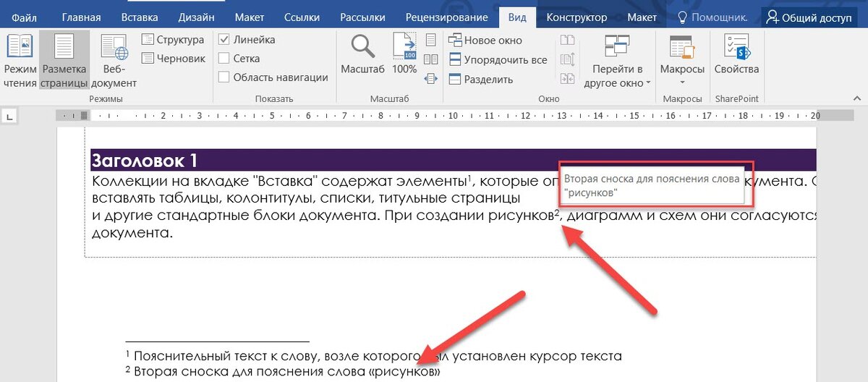Screen dimensions: 868x382
Task: Click footnote 1 text at page bottom
Action: point(373,356)
